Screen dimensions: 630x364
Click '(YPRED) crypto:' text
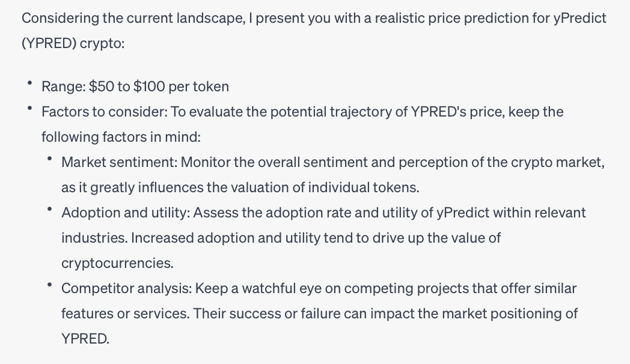pos(73,43)
